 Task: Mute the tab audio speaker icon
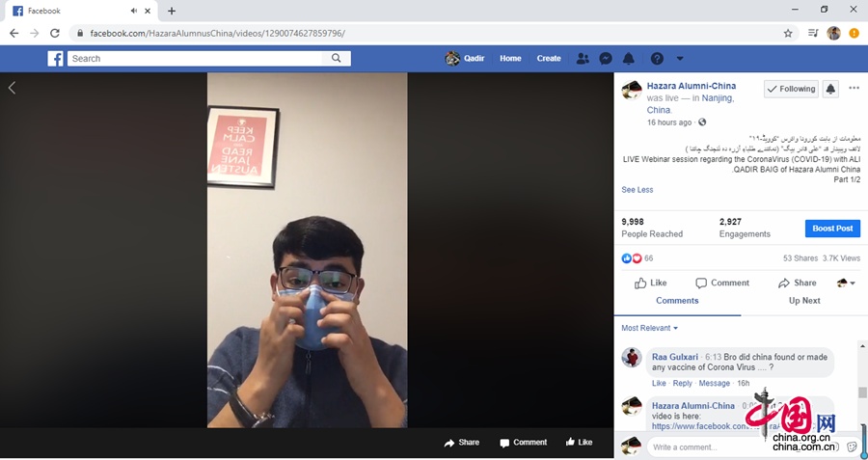coord(134,11)
